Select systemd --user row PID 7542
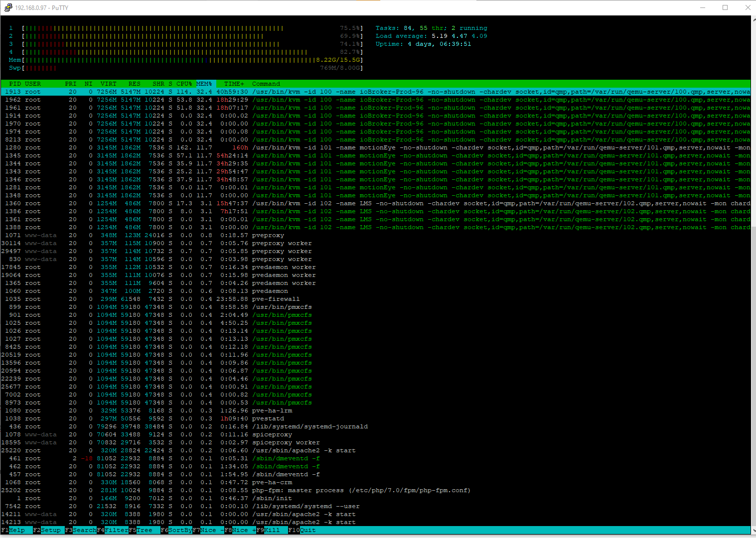The image size is (756, 538). click(x=376, y=506)
